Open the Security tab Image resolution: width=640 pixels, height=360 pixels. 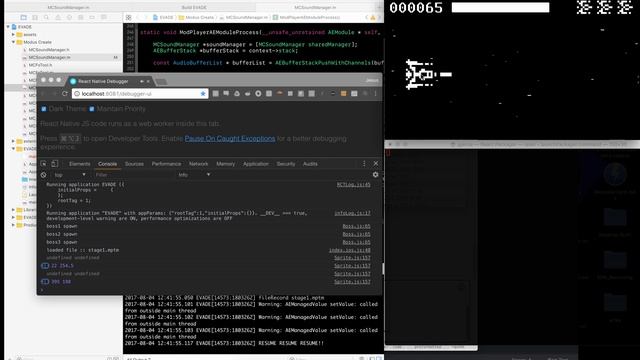pyautogui.click(x=286, y=164)
